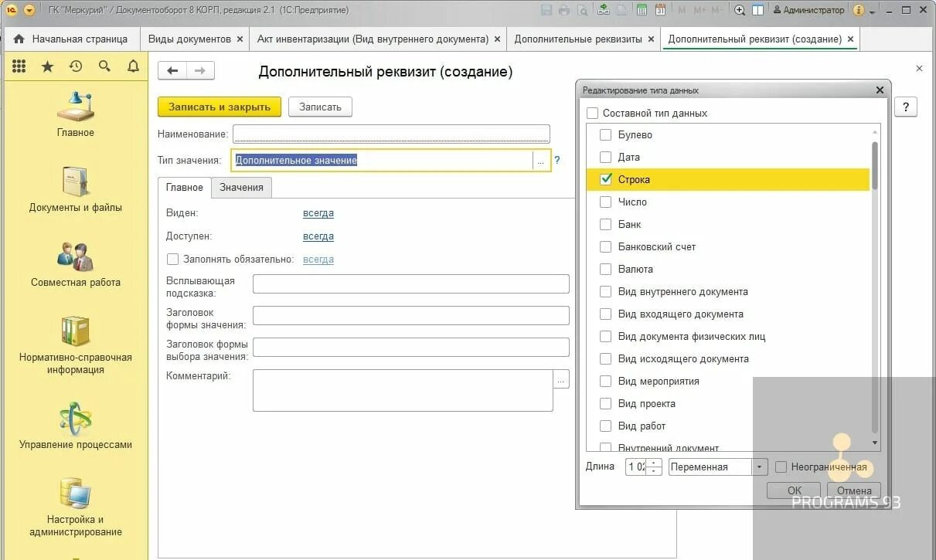Click the Записать button

(x=320, y=107)
